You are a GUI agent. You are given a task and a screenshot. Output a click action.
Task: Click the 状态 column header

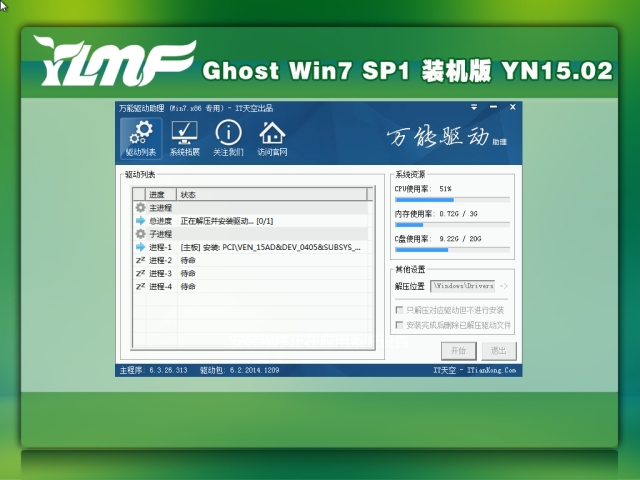click(188, 194)
